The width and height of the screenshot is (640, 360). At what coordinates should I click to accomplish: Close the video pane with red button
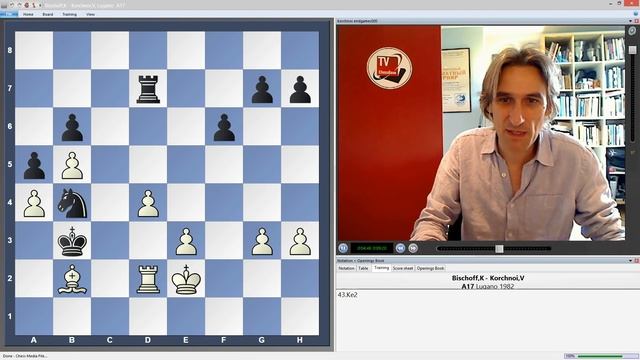coord(637,21)
